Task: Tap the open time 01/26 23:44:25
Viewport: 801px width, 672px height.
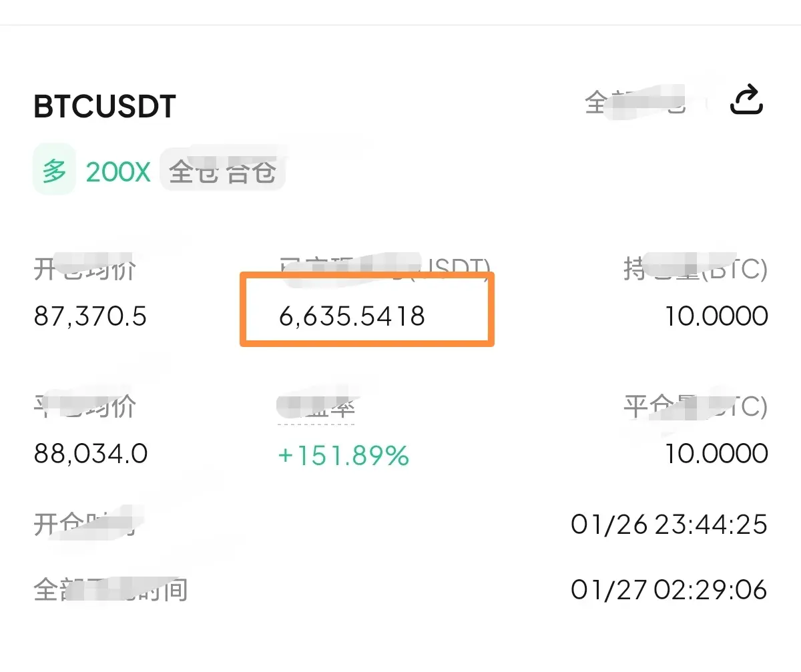Action: (669, 525)
